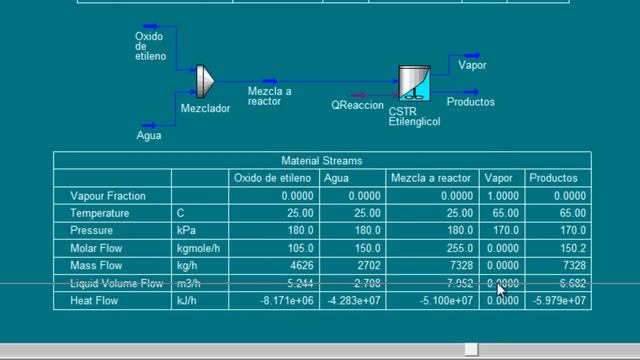This screenshot has height=360, width=640.
Task: Select the CSTR Etilenglicol reactor icon
Action: 414,83
